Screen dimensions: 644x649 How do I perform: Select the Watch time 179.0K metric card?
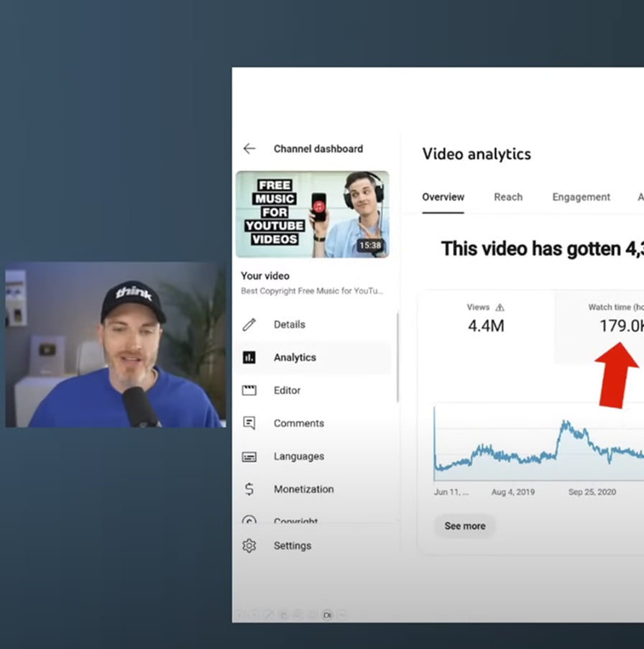599,328
